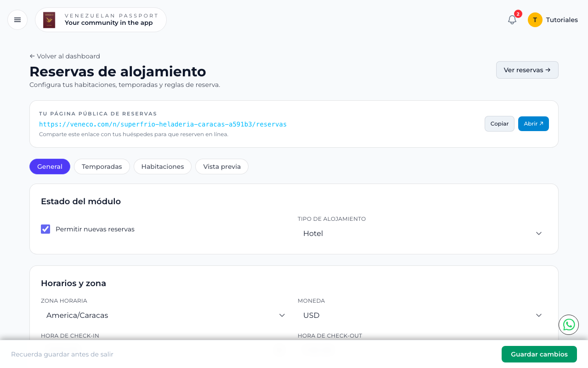The height and width of the screenshot is (368, 588).
Task: Click the Hora de check-in label
Action: coord(70,336)
